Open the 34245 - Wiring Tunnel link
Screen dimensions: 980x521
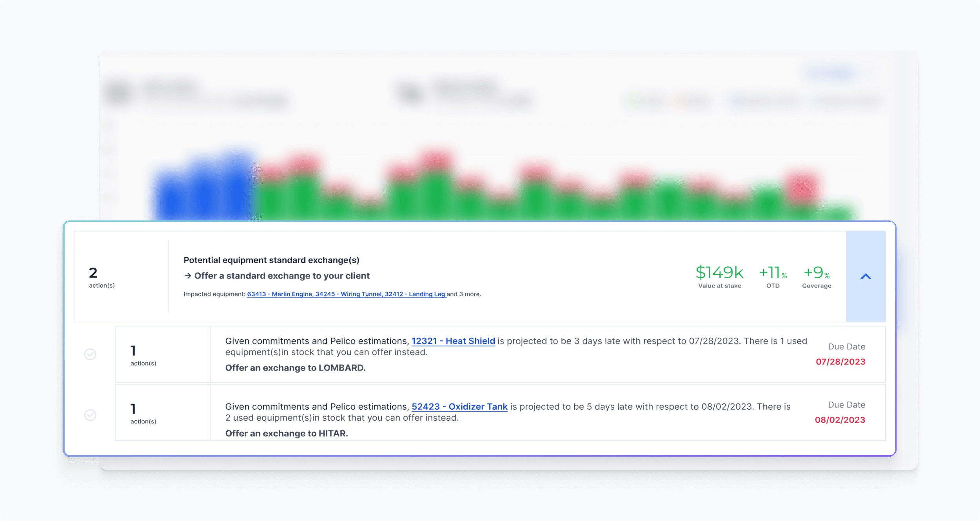click(x=348, y=294)
